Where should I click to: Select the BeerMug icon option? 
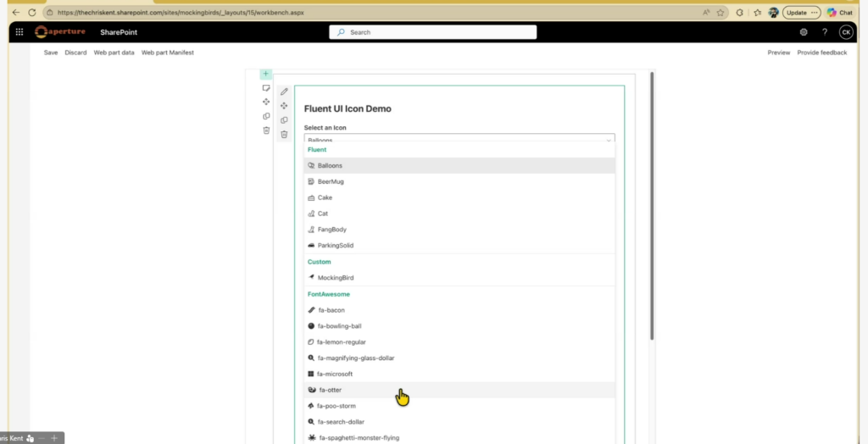click(x=331, y=181)
